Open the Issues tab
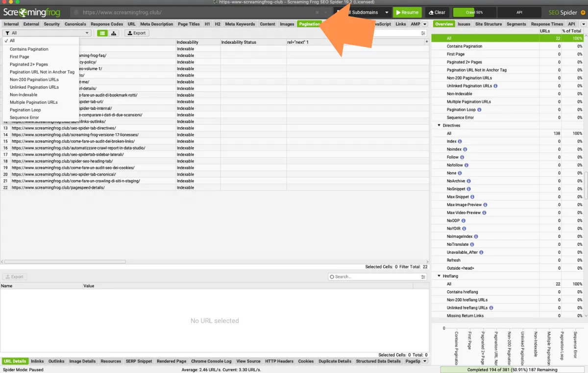The image size is (588, 373). point(464,24)
